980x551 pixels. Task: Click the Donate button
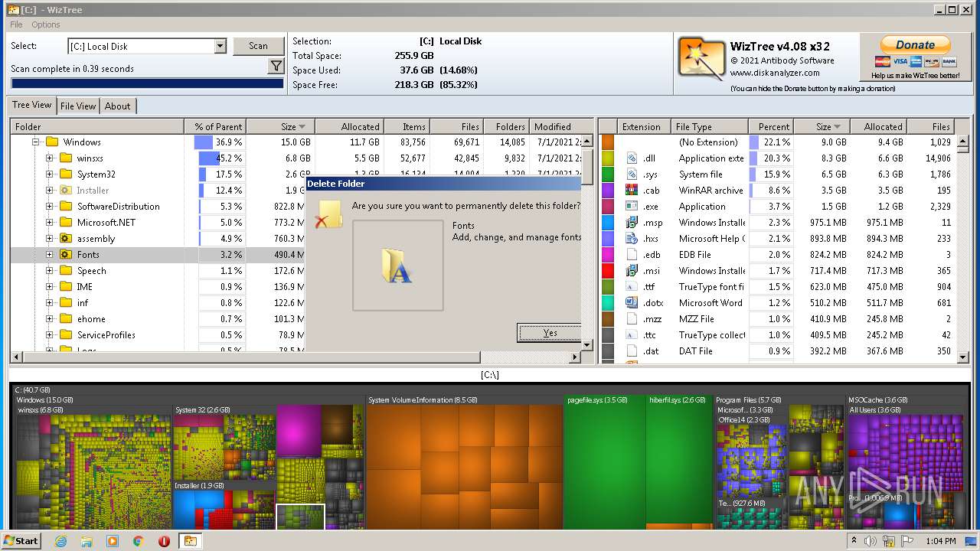pyautogui.click(x=915, y=45)
